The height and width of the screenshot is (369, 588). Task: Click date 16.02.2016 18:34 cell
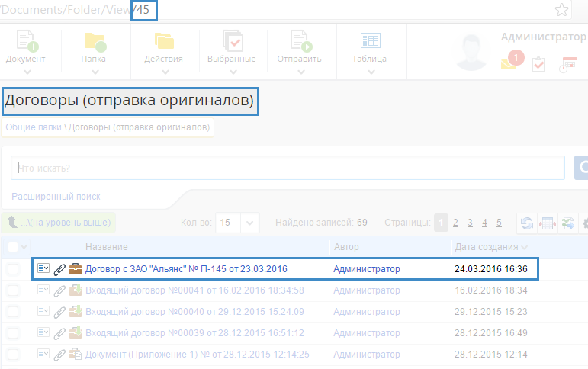(491, 290)
